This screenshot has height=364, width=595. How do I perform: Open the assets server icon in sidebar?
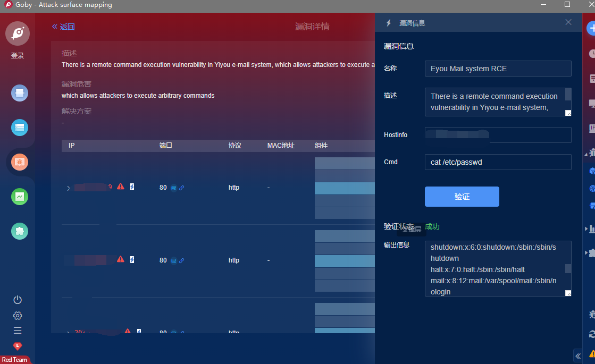point(20,128)
